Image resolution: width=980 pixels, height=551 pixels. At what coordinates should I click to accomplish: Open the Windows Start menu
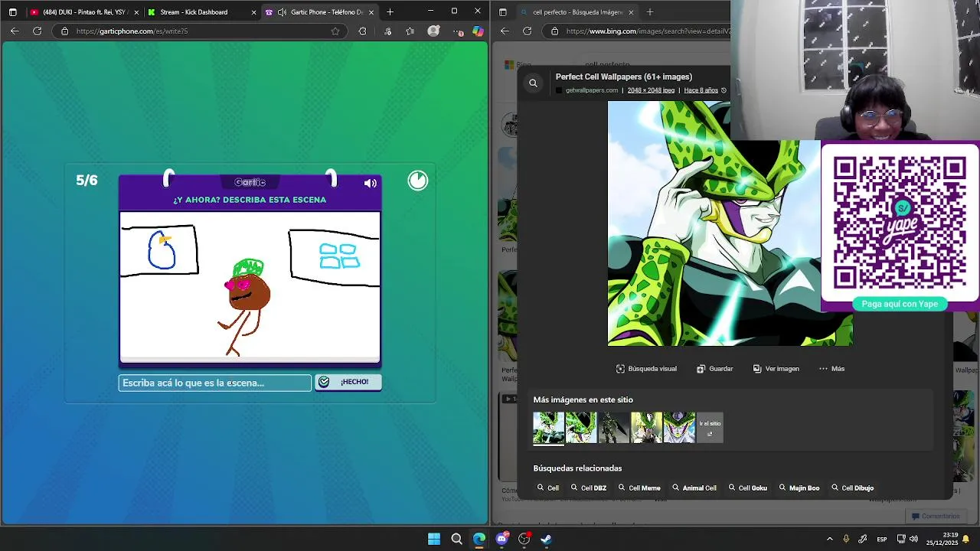tap(434, 539)
